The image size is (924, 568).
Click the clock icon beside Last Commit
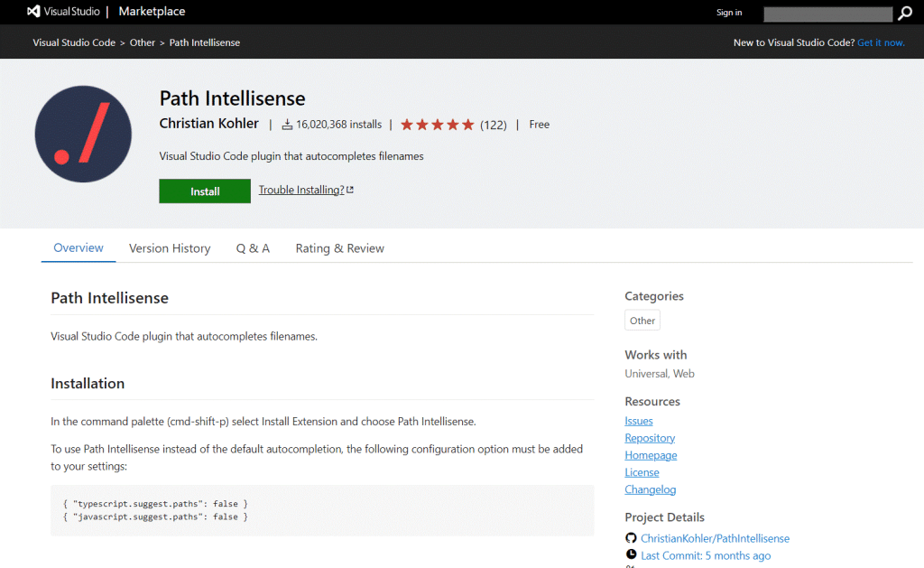click(x=631, y=554)
